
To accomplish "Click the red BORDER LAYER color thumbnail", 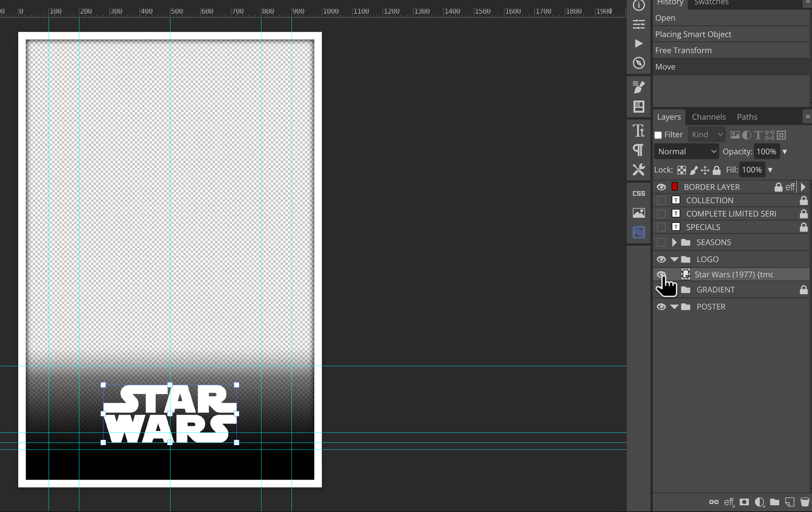I will point(675,187).
